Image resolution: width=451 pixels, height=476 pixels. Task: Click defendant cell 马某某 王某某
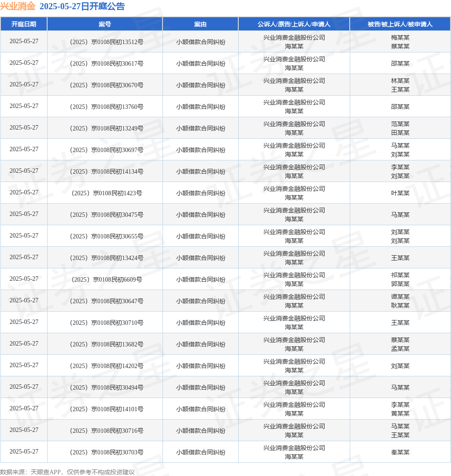point(400,430)
